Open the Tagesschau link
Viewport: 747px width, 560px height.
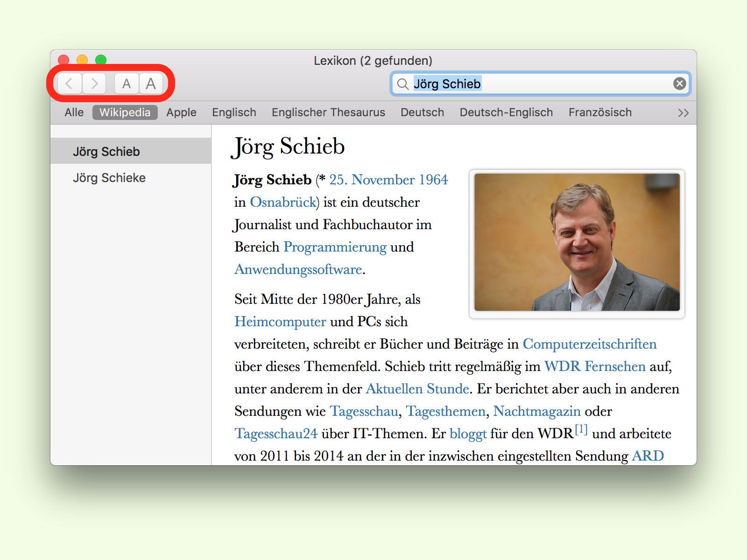coord(364,411)
